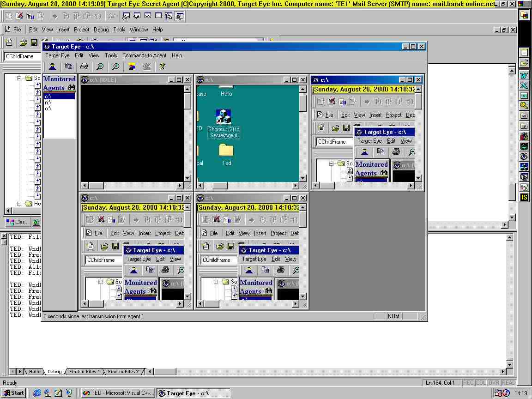Select agent o:\ in Monitored Agents list
This screenshot has height=399, width=532.
[59, 109]
